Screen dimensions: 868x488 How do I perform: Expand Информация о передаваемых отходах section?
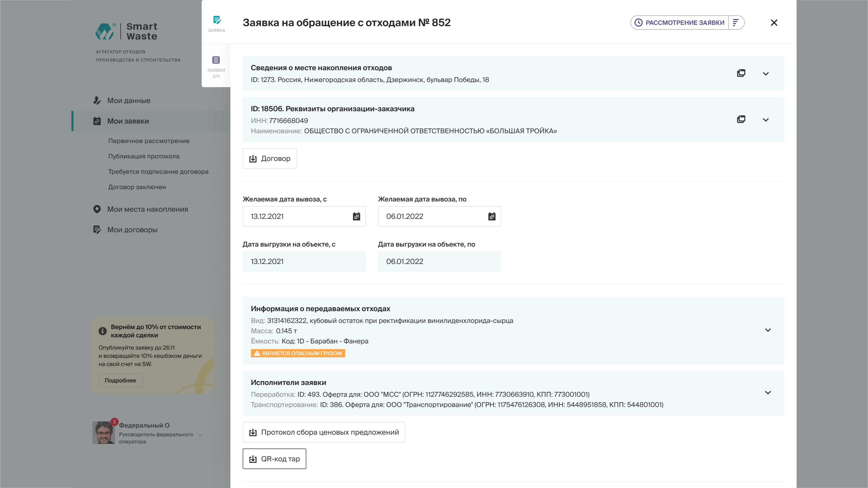click(768, 330)
